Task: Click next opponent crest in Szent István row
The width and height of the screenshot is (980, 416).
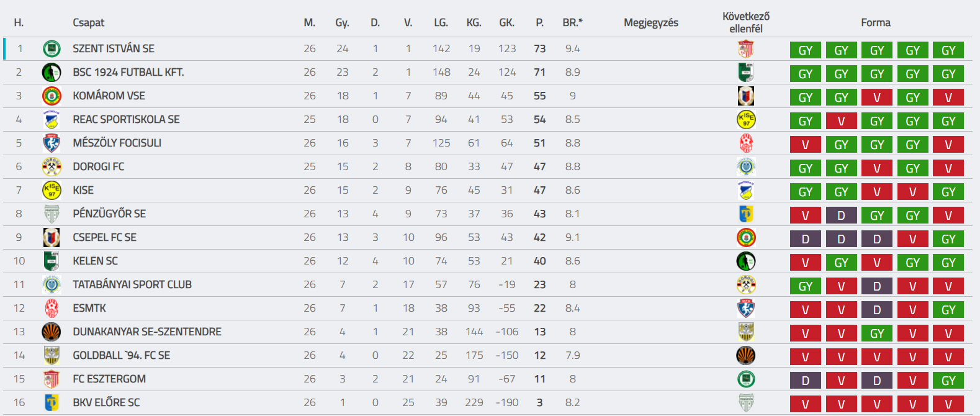Action: point(746,48)
